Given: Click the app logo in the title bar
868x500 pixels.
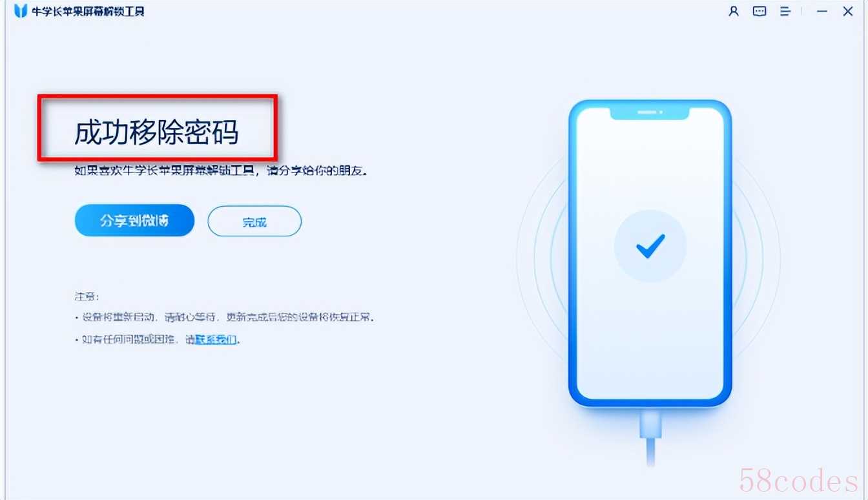Looking at the screenshot, I should click(x=21, y=11).
